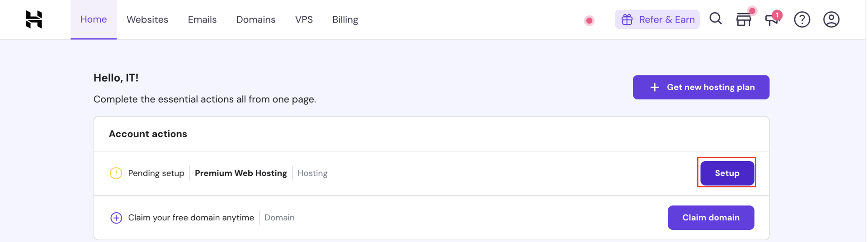Click the Hostinger logo icon
The height and width of the screenshot is (242, 868).
34,19
